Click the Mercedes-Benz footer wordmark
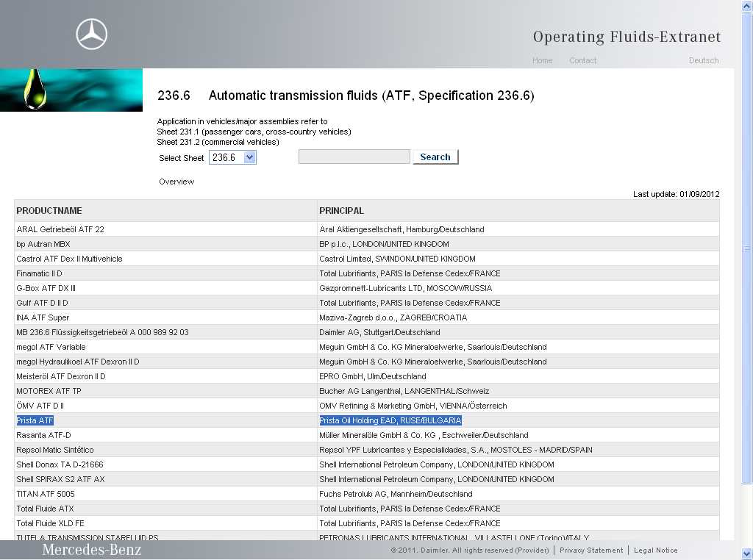The width and height of the screenshot is (753, 560). pyautogui.click(x=92, y=550)
